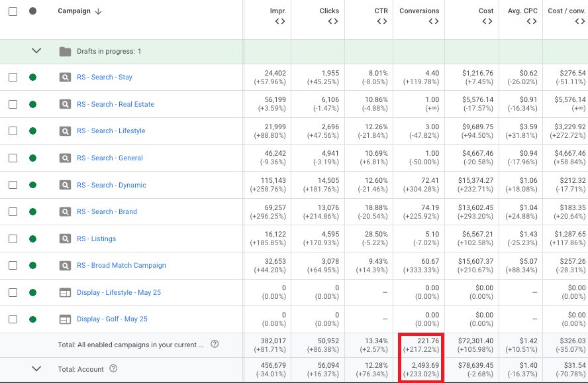Click search campaign icon beside RS - Search - Stay

(66, 78)
